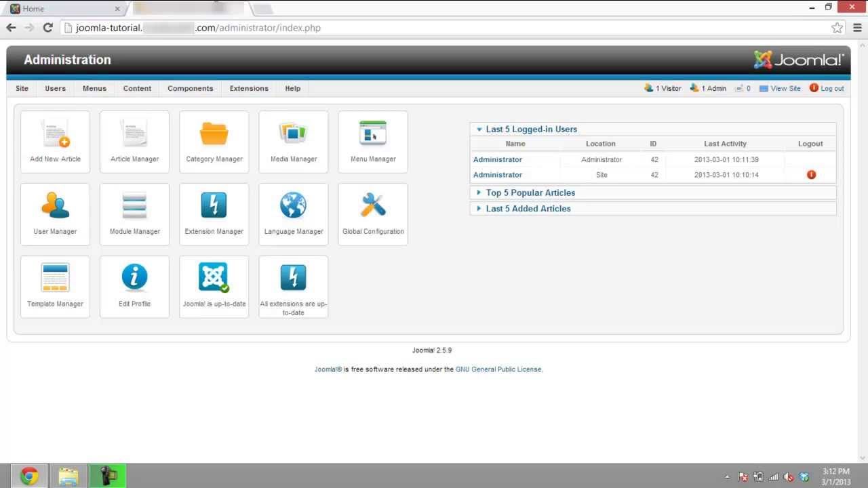Click the Joomla! 2.5.9 version text

click(432, 350)
